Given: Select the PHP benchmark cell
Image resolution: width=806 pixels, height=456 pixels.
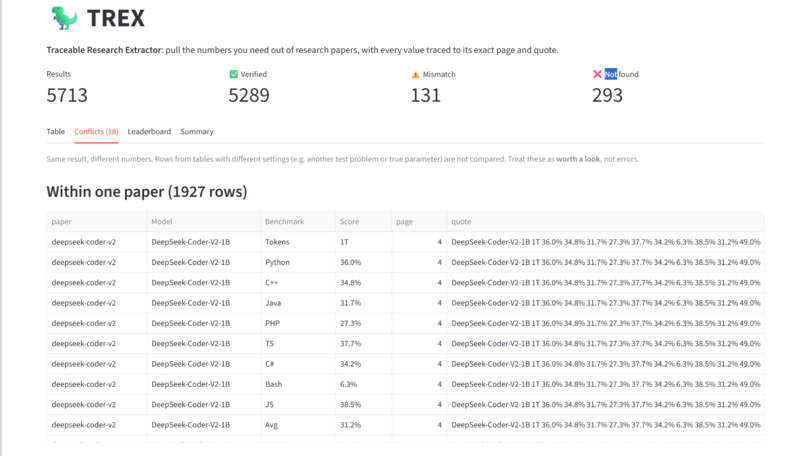Looking at the screenshot, I should [298, 323].
